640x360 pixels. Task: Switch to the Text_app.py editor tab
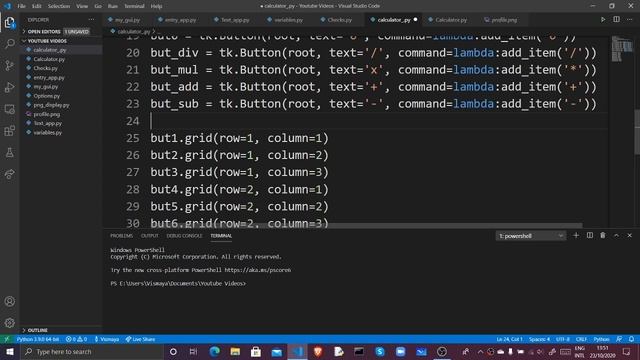tap(235, 20)
